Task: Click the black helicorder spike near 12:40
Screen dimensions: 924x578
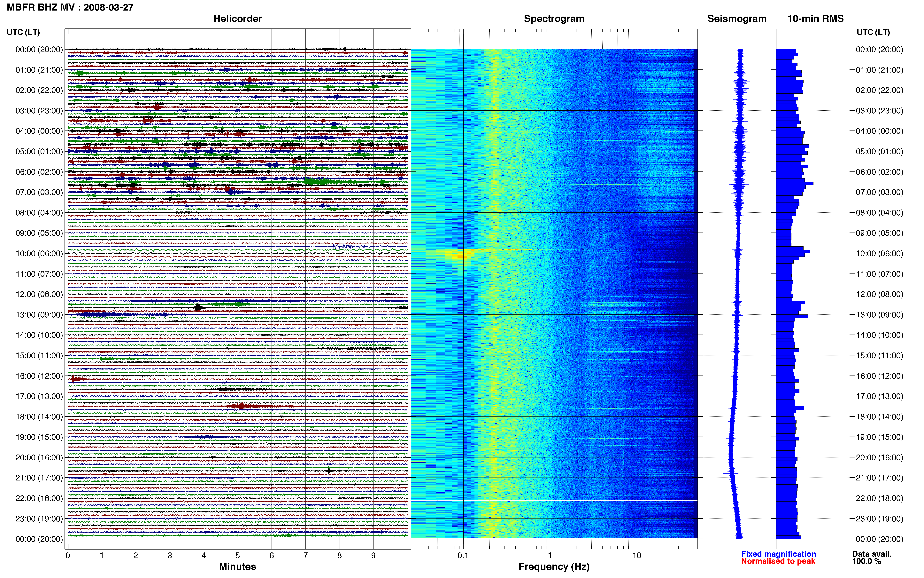Action: pos(198,307)
